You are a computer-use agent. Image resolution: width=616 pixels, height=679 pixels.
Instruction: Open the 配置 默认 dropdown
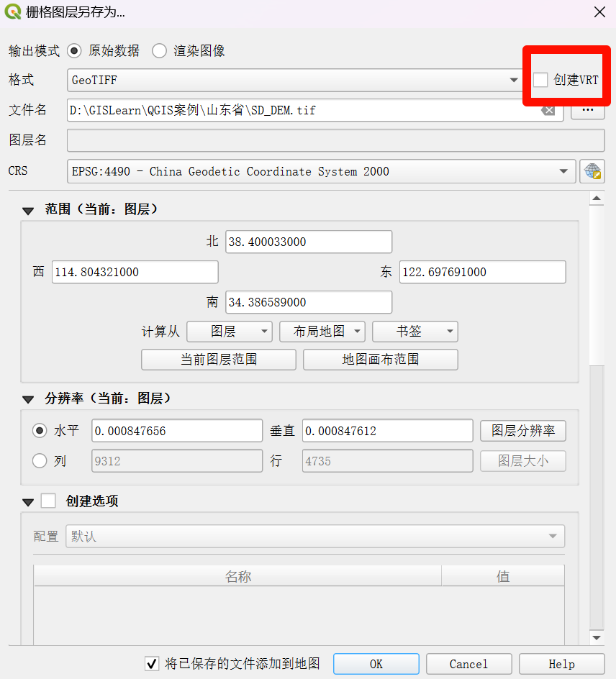[315, 537]
